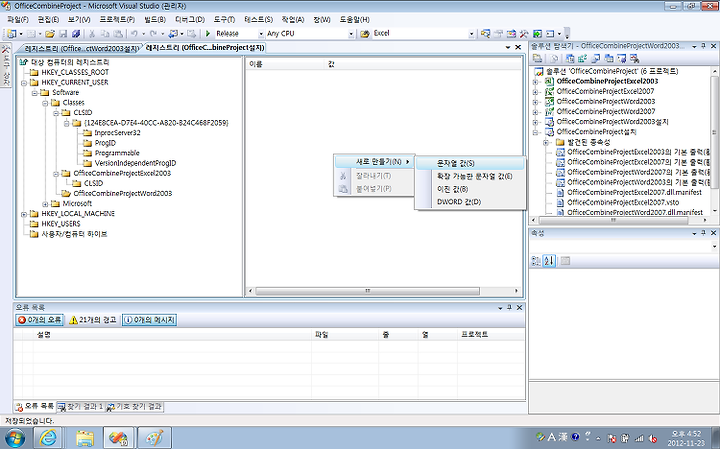Viewport: 720px width, 449px height.
Task: Open the User Interface Editor icon
Action: (609, 58)
